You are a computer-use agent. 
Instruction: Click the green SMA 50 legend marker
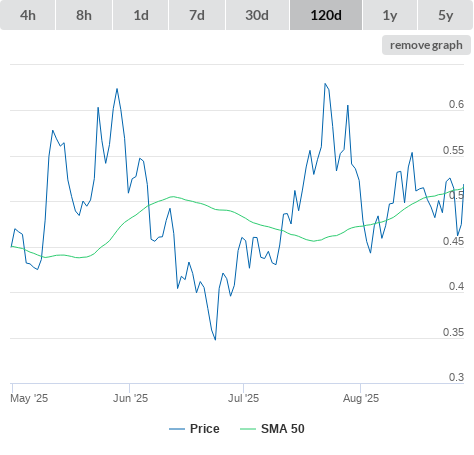coord(248,429)
